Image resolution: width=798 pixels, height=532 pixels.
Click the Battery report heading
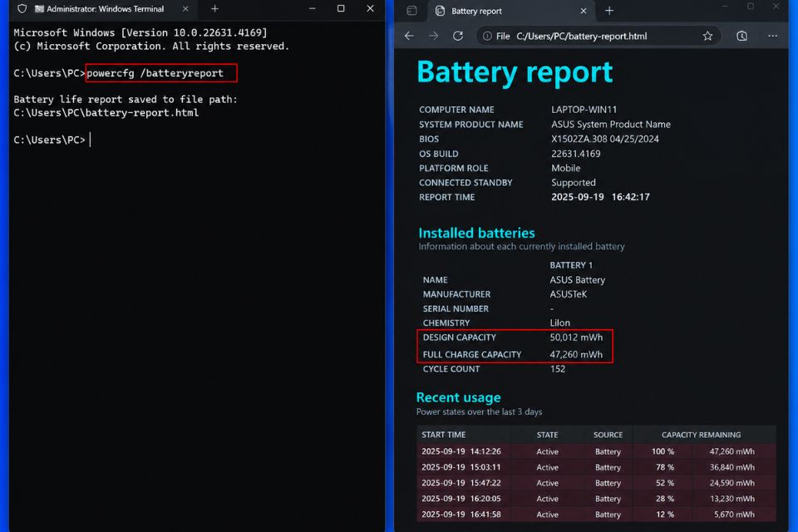pyautogui.click(x=515, y=72)
